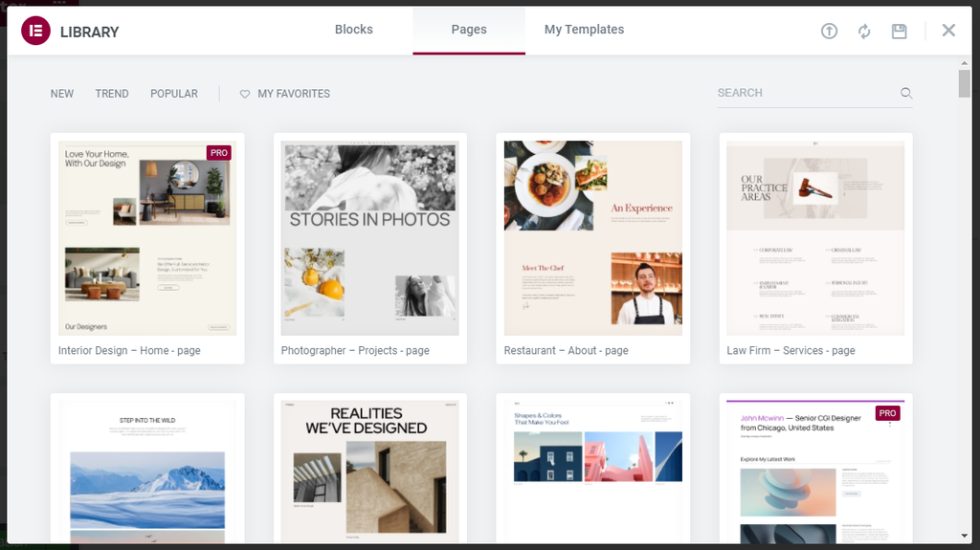Click the heart favorites icon
The height and width of the screenshot is (550, 980).
click(244, 94)
